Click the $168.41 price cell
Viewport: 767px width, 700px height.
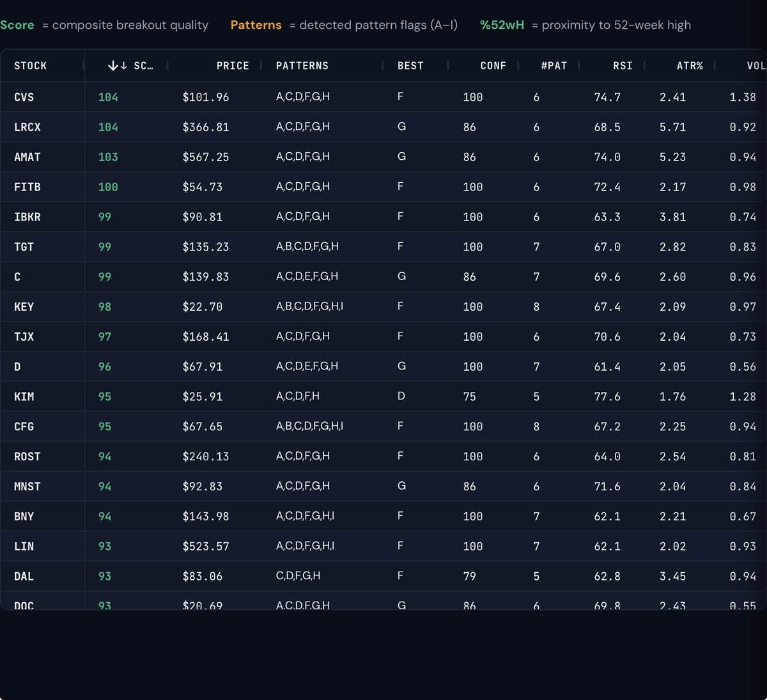point(206,337)
